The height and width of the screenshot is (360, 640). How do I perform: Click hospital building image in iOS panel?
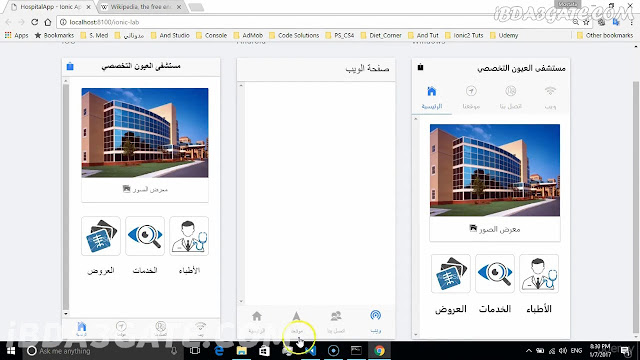[x=145, y=133]
